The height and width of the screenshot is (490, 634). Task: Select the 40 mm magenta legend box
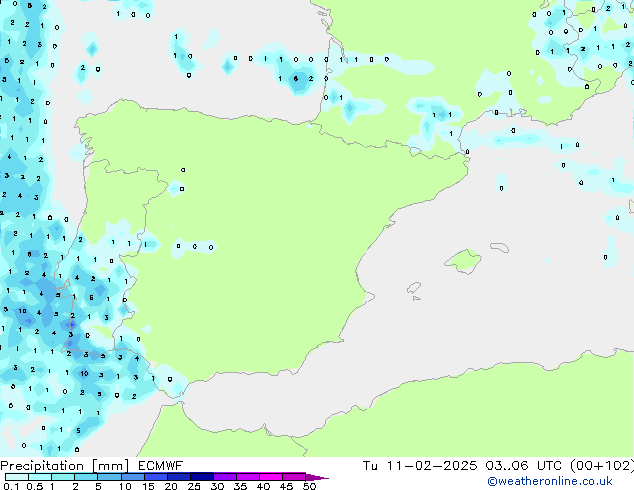271,477
